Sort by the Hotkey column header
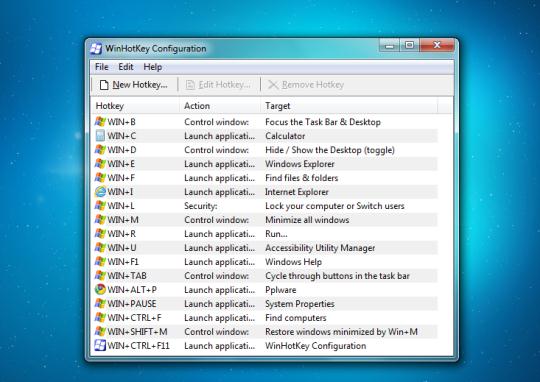Viewport: 540px width, 382px height. (x=135, y=106)
